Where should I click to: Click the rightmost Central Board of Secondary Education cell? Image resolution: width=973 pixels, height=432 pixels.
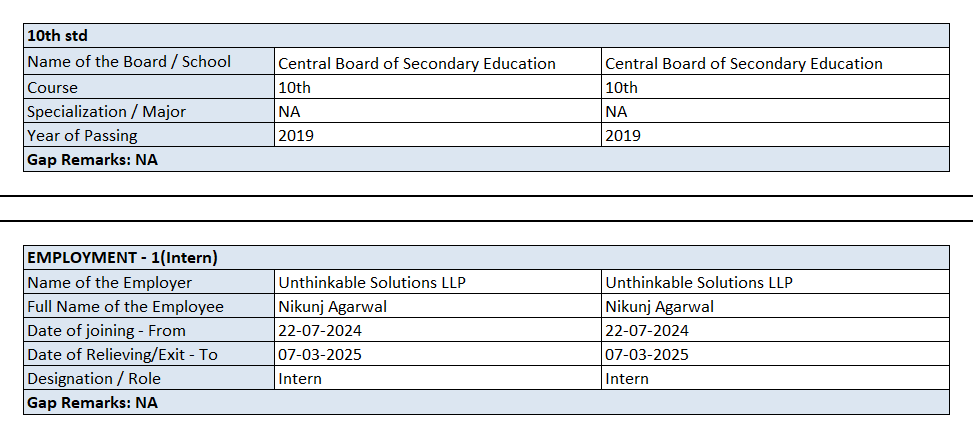click(x=744, y=63)
